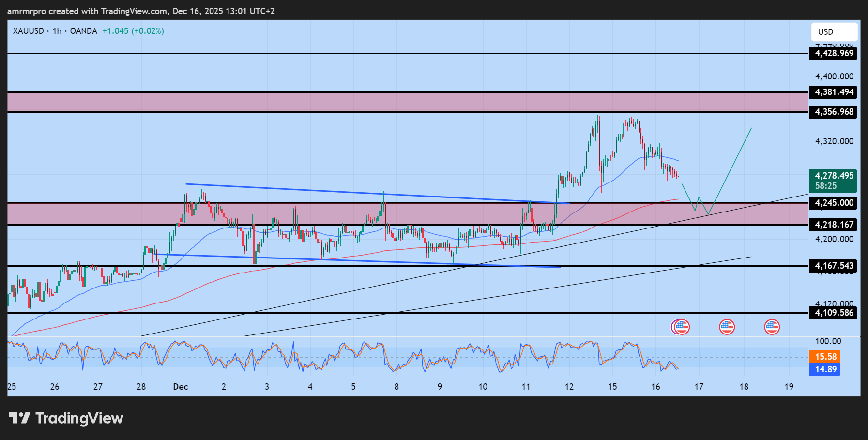The width and height of the screenshot is (868, 440).
Task: Select the current price label 4,278.495
Action: pyautogui.click(x=833, y=176)
